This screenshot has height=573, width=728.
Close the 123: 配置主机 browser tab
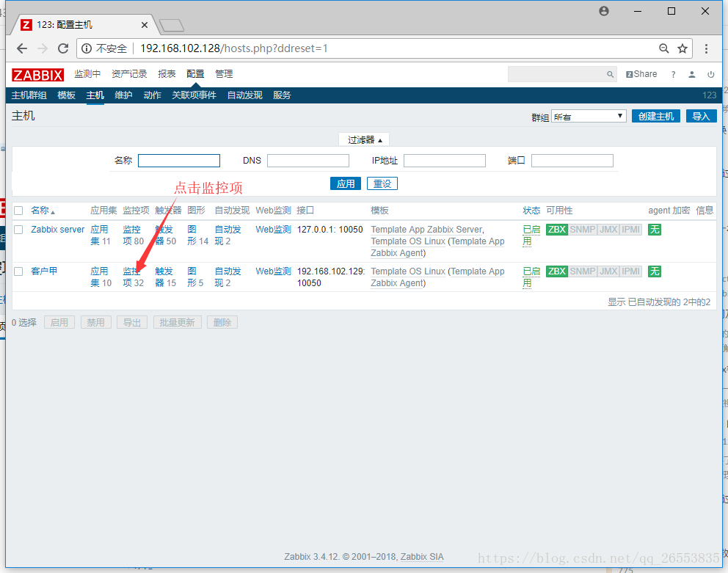click(145, 25)
